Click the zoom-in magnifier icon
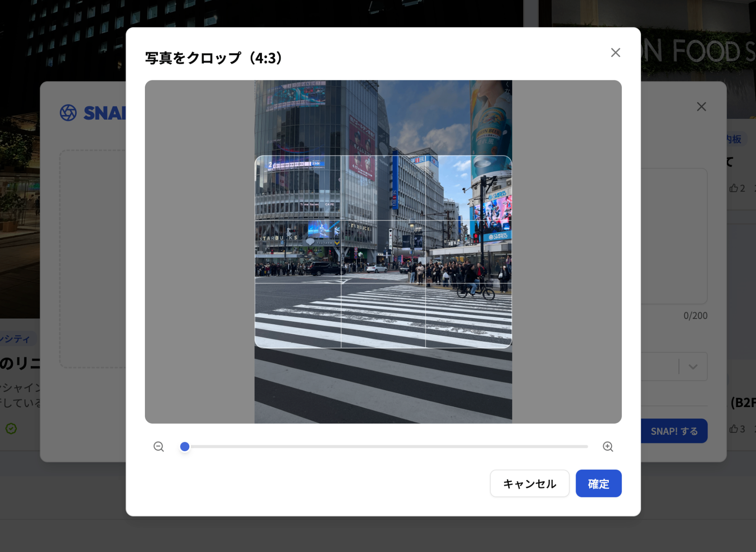This screenshot has height=552, width=756. 608,446
